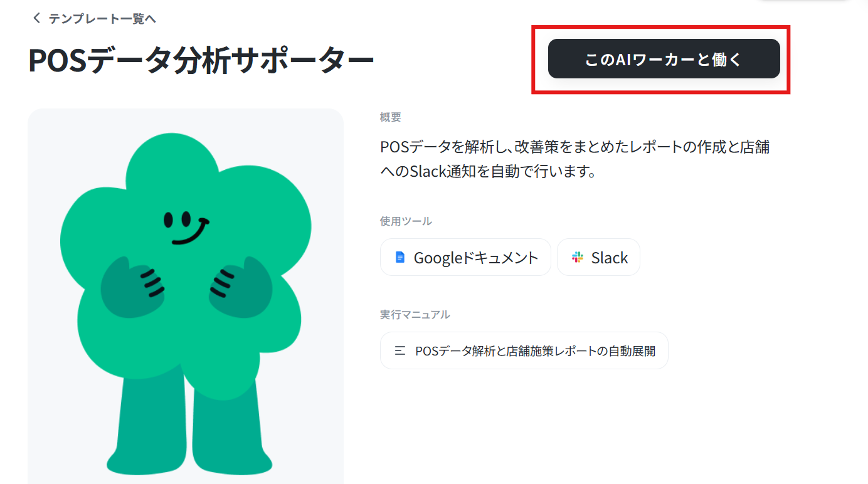Open POSデータ解析と店舗施策レポートの自動展開 manual text
This screenshot has width=868, height=484.
[x=535, y=351]
